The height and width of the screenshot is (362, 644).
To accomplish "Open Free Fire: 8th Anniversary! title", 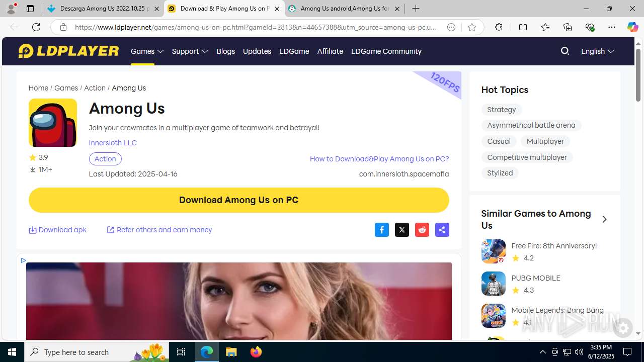I will (554, 246).
